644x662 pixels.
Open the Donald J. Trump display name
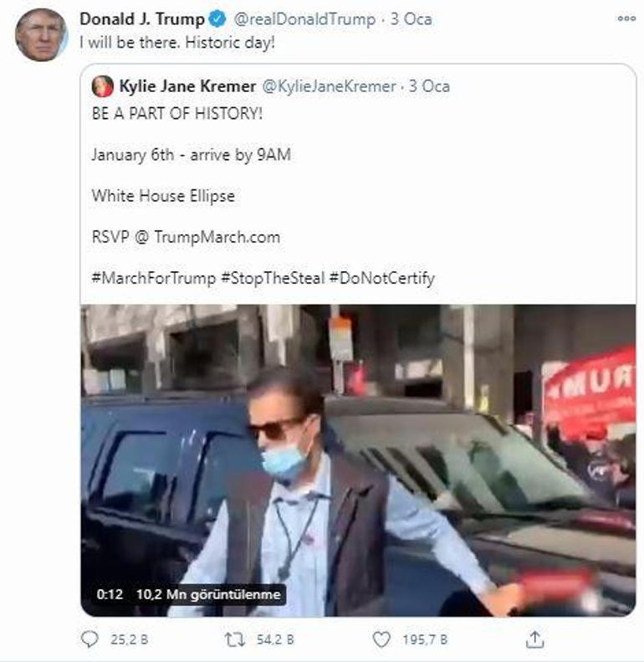point(142,19)
